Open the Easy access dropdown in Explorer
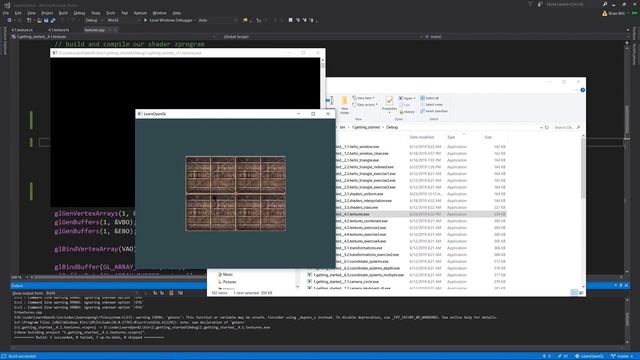 364,104
